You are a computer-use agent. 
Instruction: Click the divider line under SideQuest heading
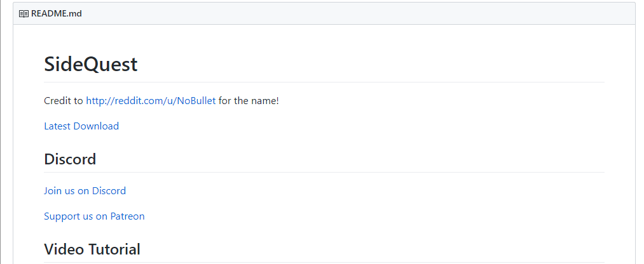[x=324, y=82]
